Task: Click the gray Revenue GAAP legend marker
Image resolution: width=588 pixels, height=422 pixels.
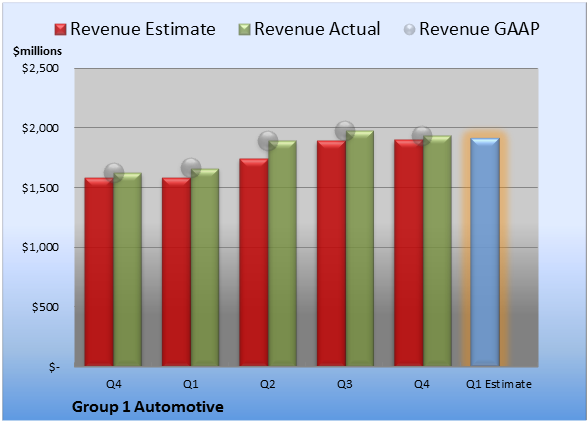Action: click(x=410, y=30)
